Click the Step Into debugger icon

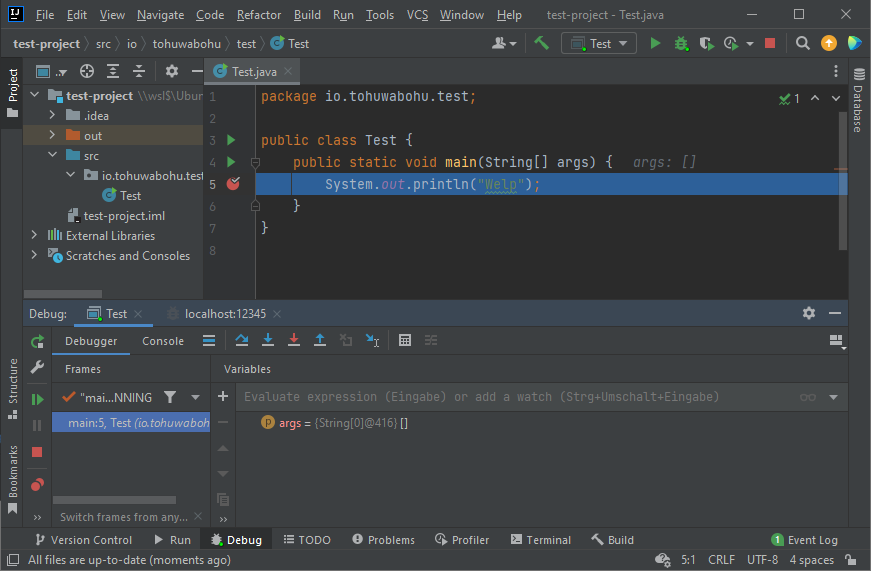click(x=267, y=340)
